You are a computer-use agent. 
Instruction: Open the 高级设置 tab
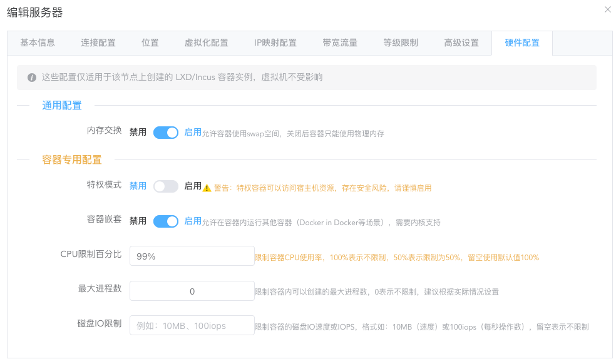coord(461,43)
